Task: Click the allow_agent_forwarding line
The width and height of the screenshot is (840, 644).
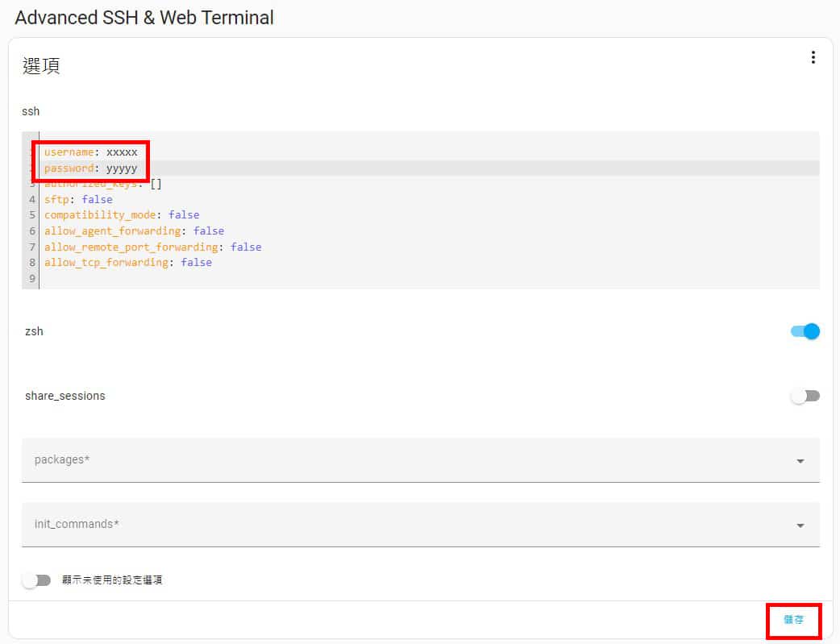Action: [x=134, y=231]
